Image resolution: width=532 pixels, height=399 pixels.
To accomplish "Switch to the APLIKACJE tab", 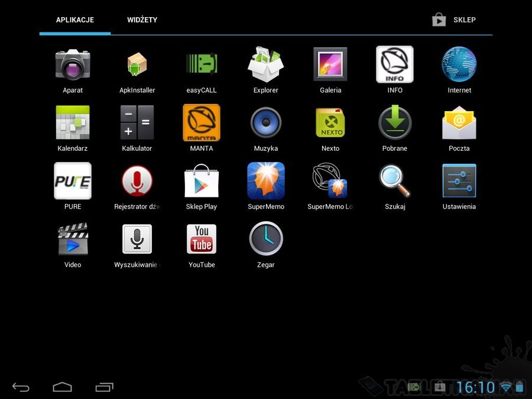I will (x=75, y=20).
